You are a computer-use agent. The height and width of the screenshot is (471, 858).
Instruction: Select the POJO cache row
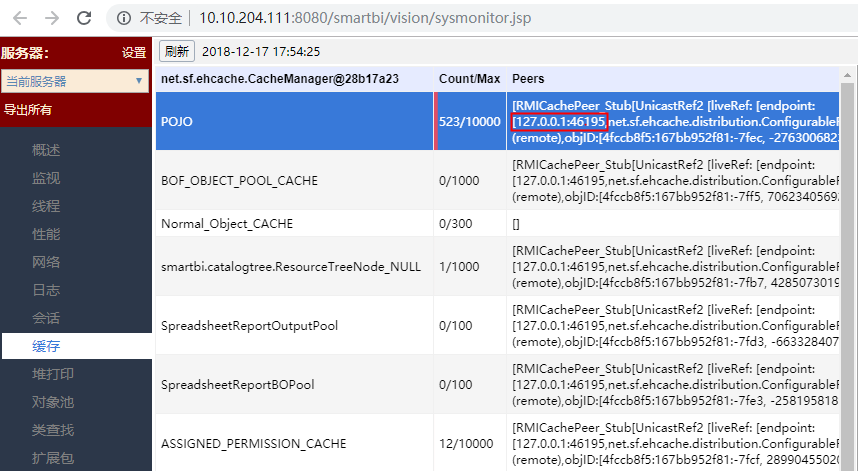[497, 121]
